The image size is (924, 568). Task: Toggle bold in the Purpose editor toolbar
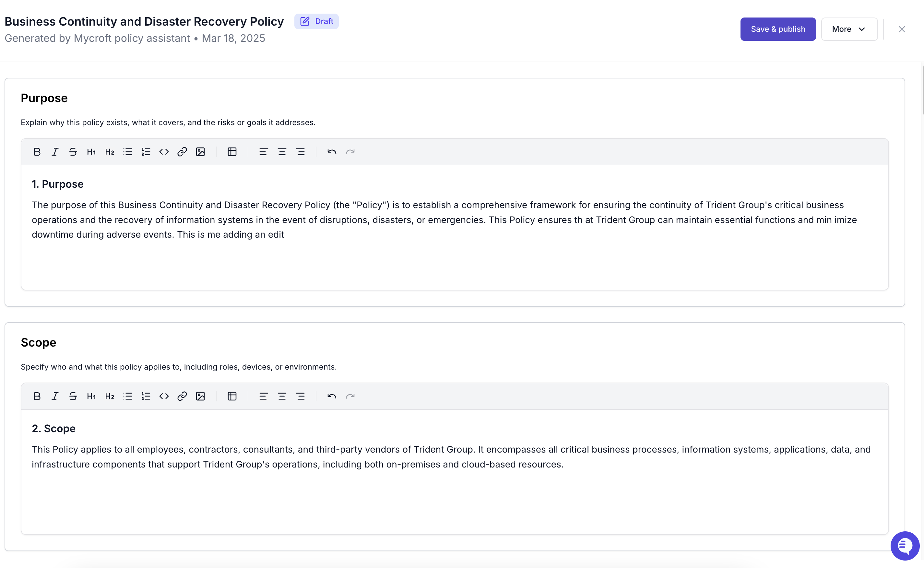point(37,152)
